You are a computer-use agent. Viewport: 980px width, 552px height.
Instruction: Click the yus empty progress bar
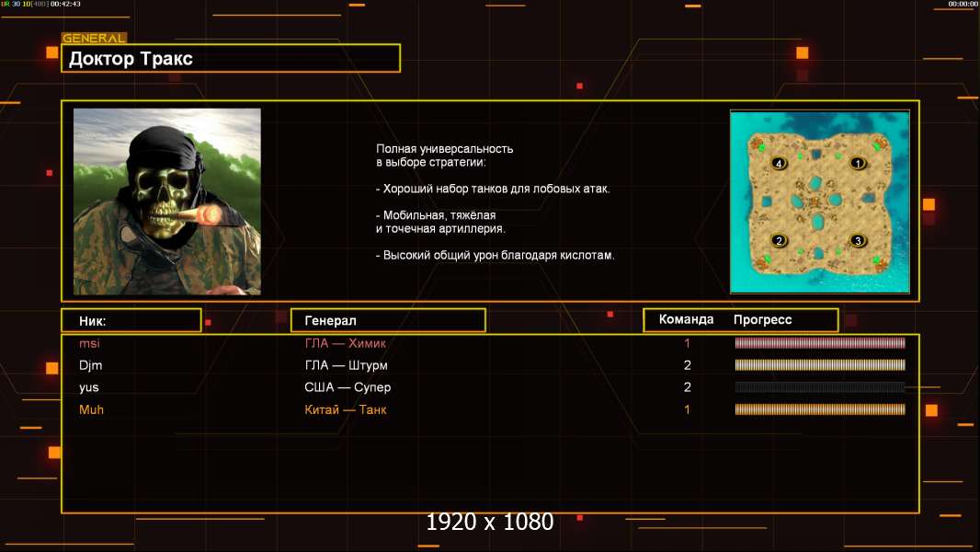(820, 387)
